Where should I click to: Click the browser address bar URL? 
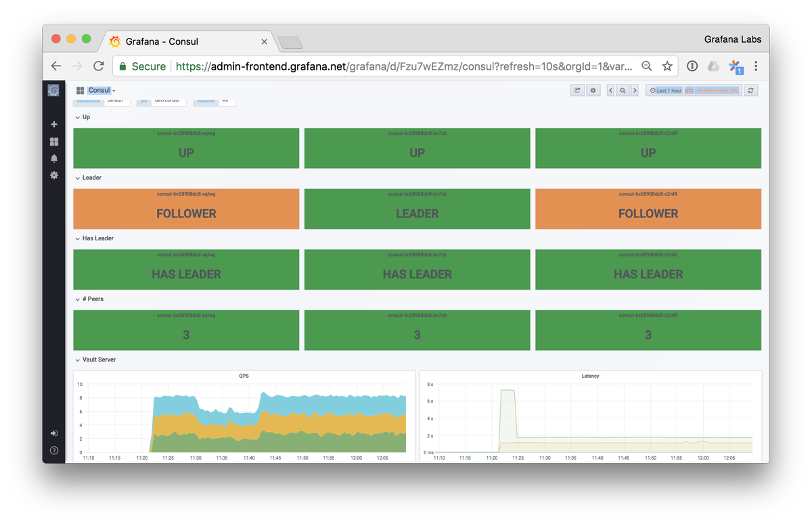(404, 66)
